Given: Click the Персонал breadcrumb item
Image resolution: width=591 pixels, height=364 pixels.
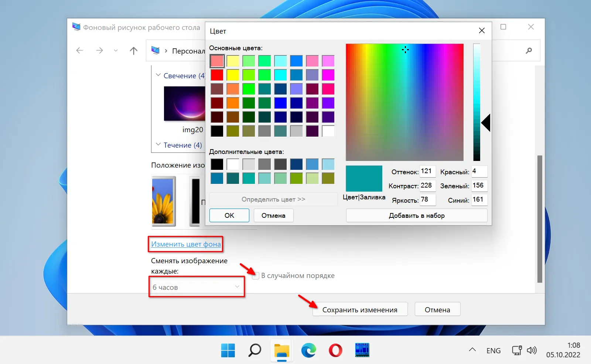Looking at the screenshot, I should 188,51.
